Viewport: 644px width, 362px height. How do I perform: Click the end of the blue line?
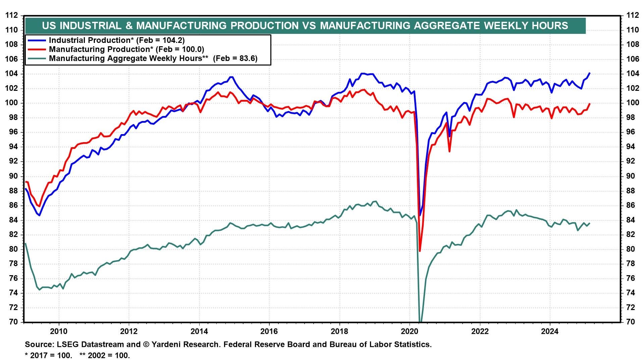[590, 73]
